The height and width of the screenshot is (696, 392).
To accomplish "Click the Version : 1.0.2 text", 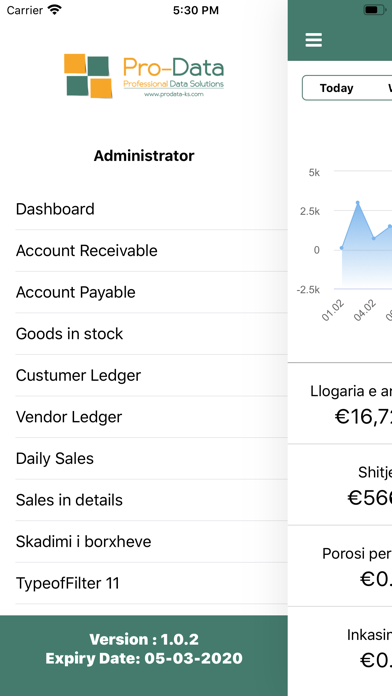I will [x=144, y=639].
